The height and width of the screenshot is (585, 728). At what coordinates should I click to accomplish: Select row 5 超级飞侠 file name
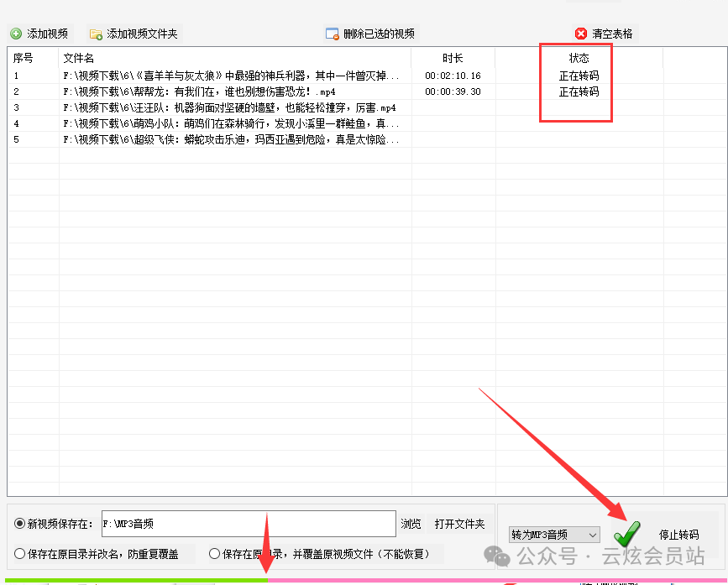[231, 139]
